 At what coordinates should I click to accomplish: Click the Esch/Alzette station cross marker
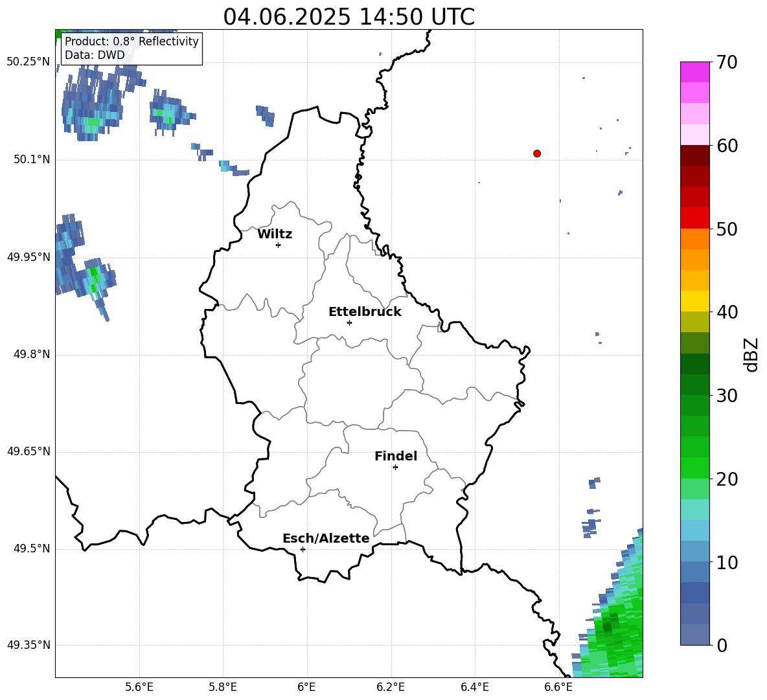pyautogui.click(x=303, y=549)
